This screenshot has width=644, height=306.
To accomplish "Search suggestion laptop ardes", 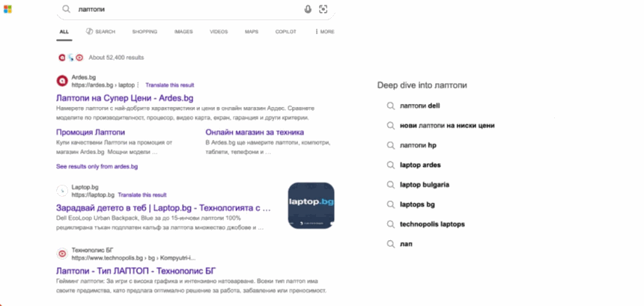I will click(x=420, y=165).
